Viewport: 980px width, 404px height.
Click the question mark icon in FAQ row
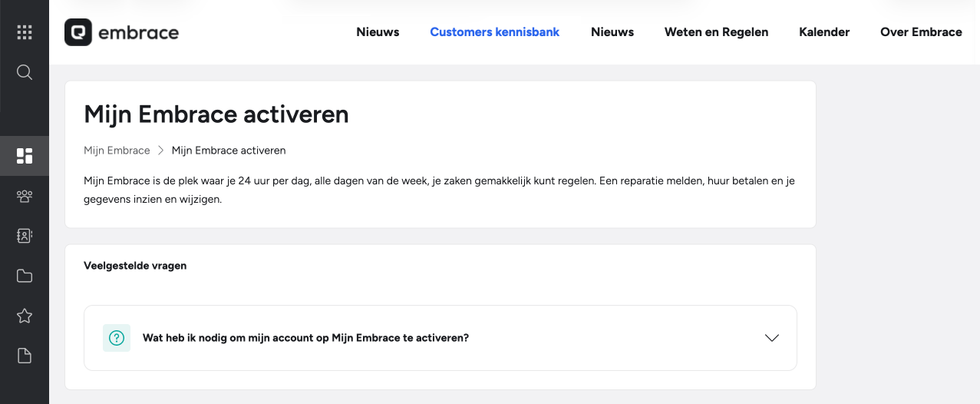(x=117, y=338)
